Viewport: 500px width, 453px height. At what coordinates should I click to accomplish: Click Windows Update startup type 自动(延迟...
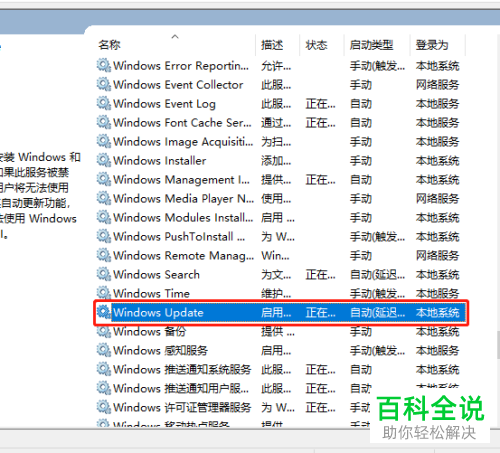(x=377, y=313)
